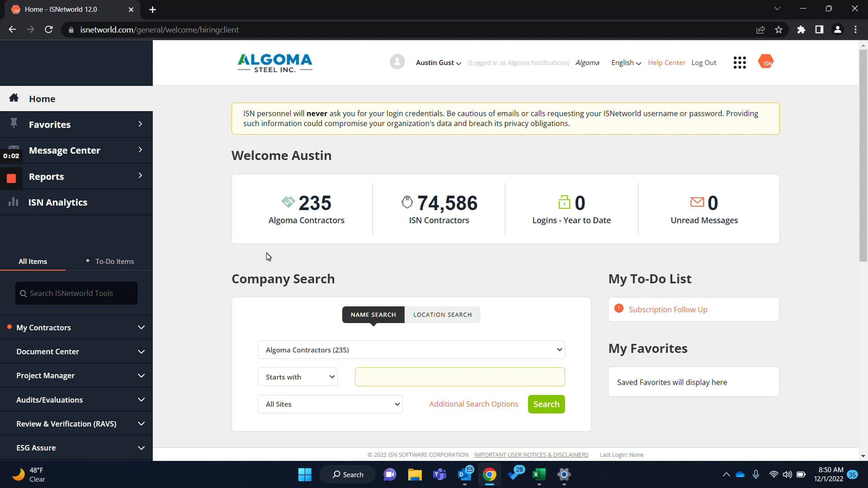Screen dimensions: 868x488
Task: Click the Search button
Action: click(546, 404)
